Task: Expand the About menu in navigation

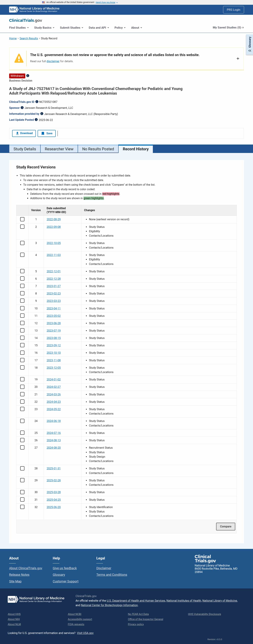Action: (x=136, y=28)
